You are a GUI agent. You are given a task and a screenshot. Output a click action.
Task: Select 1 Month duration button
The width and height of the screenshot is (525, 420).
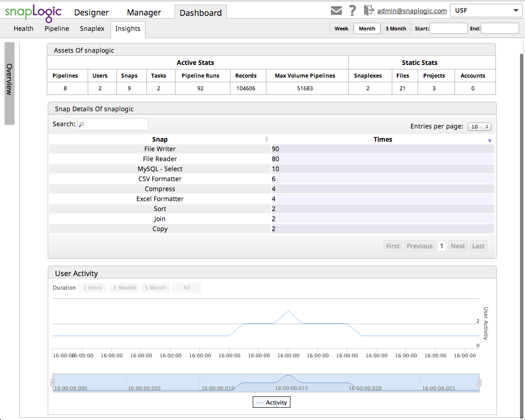click(x=125, y=287)
